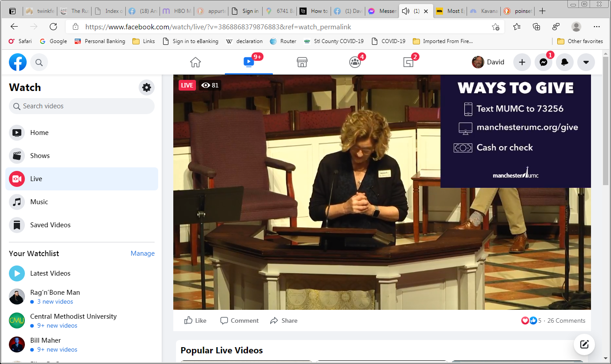Screen dimensions: 611x364
Task: Click Manage link for Your Watchlist
Action: coord(143,253)
